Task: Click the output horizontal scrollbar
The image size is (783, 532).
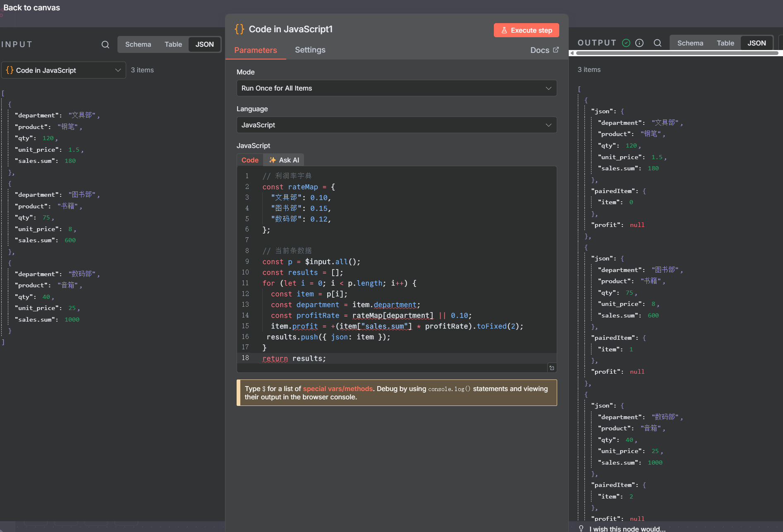Action: 677,53
